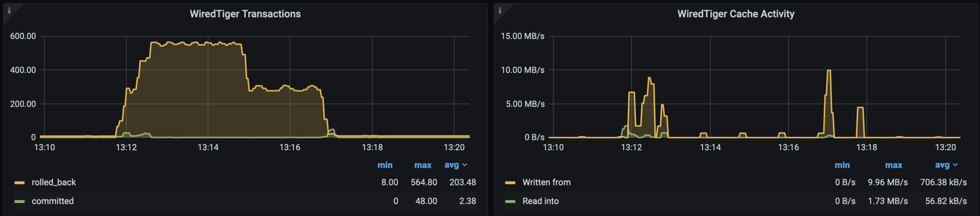Sort Cache Activity legend by min column

click(x=842, y=165)
